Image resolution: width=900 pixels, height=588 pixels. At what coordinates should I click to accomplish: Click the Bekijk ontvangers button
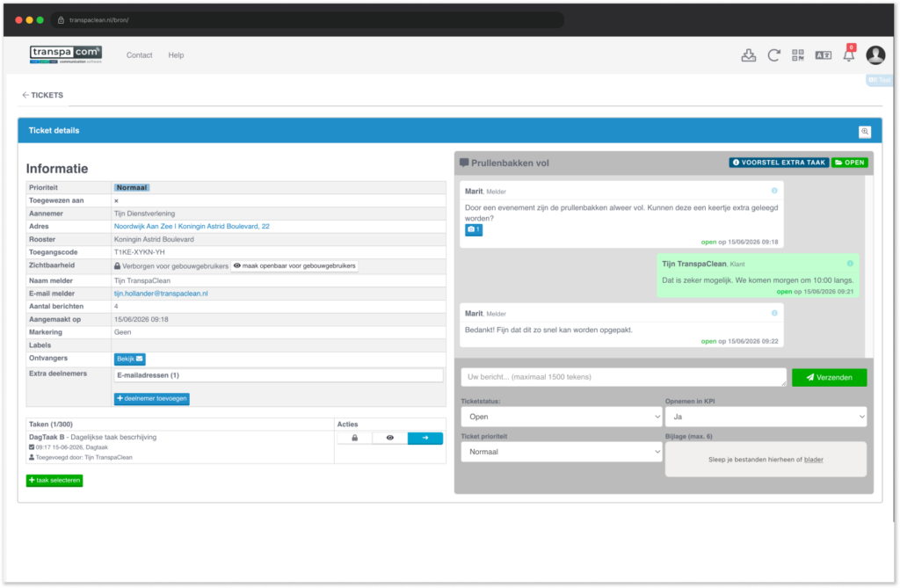tap(130, 359)
